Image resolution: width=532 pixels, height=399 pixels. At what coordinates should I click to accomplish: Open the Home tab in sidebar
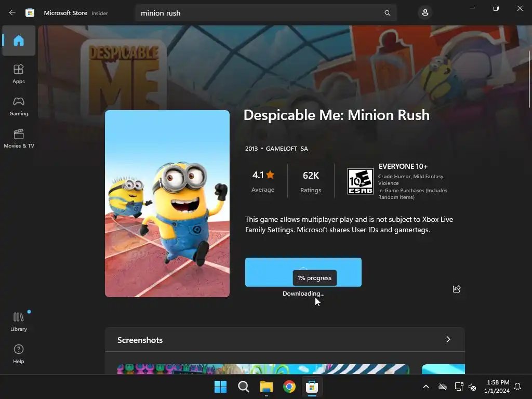tap(19, 41)
